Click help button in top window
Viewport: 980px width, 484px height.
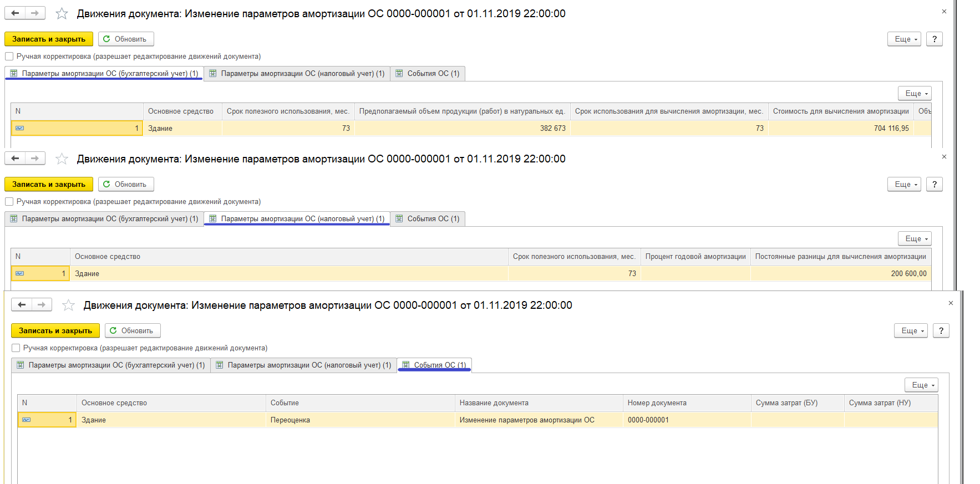tap(935, 39)
